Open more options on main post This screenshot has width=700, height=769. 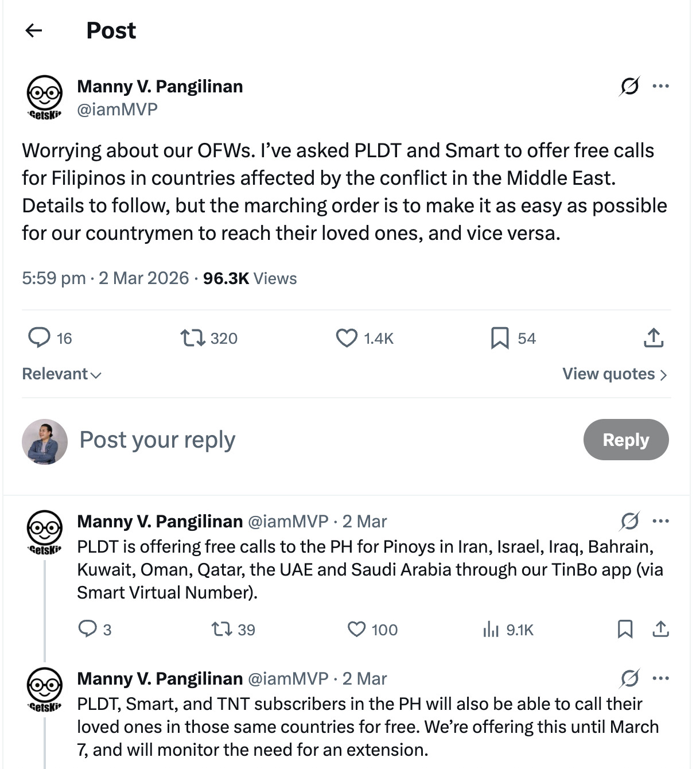coord(661,87)
